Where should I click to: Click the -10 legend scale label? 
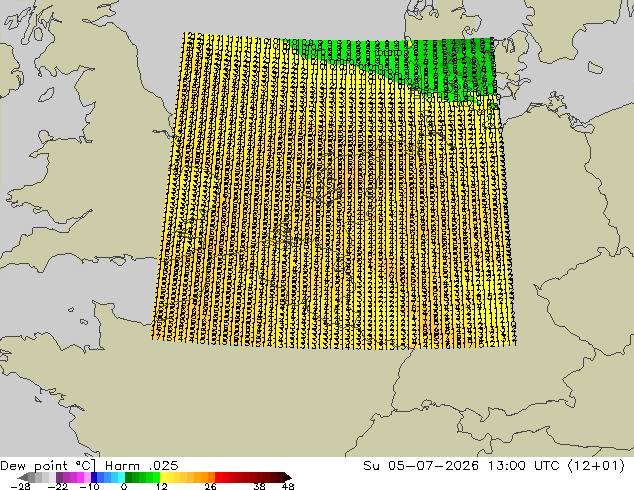tap(89, 486)
